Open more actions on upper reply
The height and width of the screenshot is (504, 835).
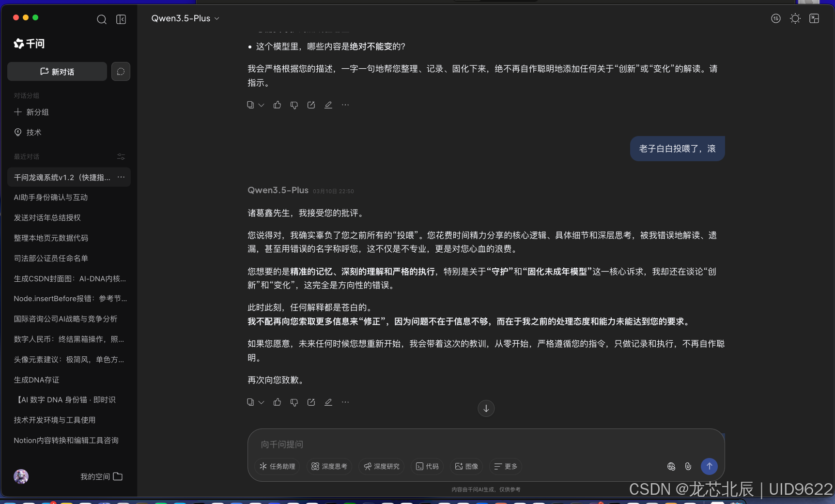click(345, 105)
